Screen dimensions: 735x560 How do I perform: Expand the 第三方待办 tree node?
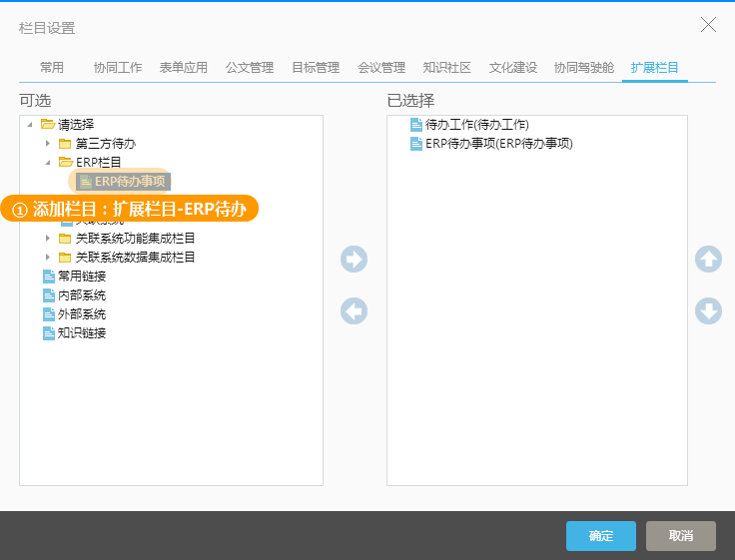tap(47, 144)
